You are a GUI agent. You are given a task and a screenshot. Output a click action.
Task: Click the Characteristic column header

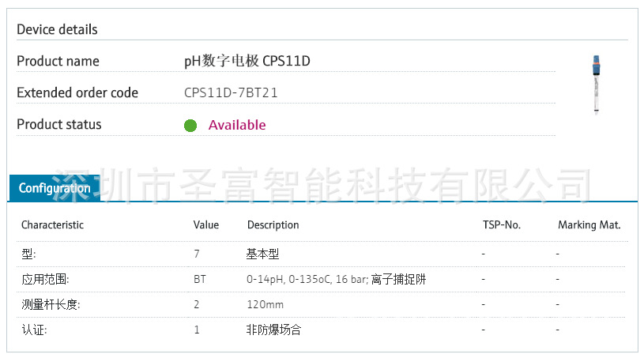[x=52, y=225]
